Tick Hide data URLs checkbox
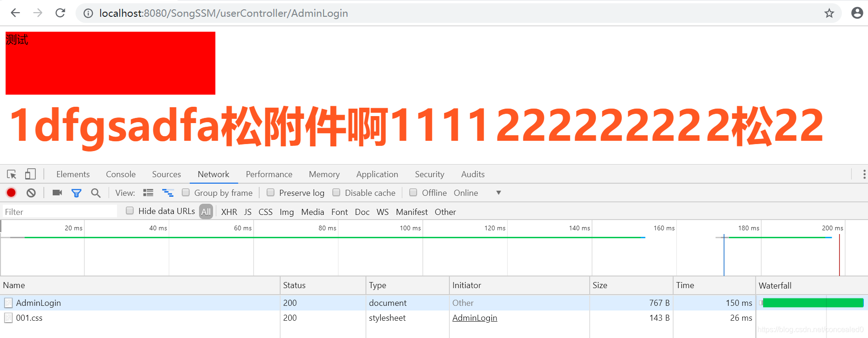The height and width of the screenshot is (338, 868). pyautogui.click(x=130, y=211)
